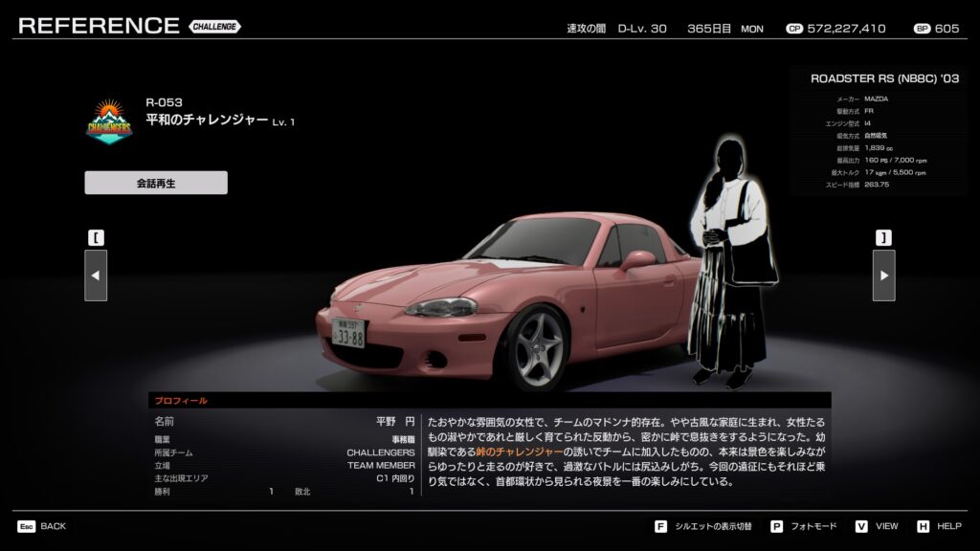The image size is (980, 551).
Task: Click the CHALLENGE badge beside REFERENCE
Action: [x=214, y=27]
